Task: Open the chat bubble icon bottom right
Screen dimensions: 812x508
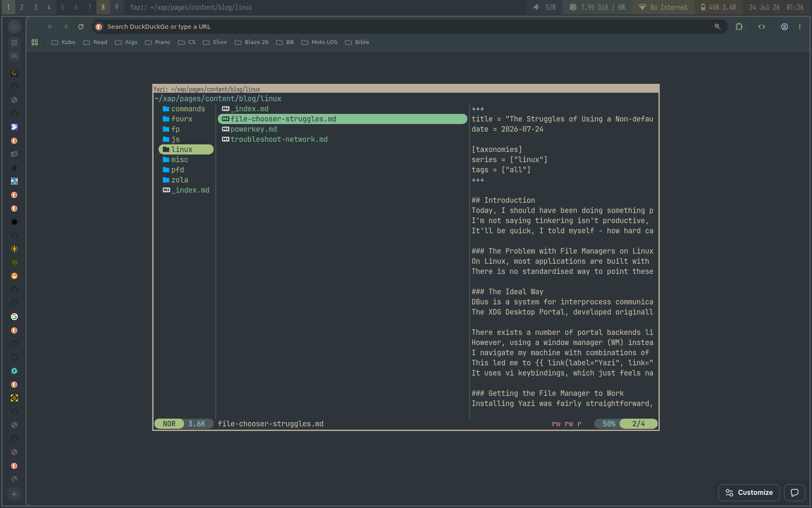Action: pos(795,493)
